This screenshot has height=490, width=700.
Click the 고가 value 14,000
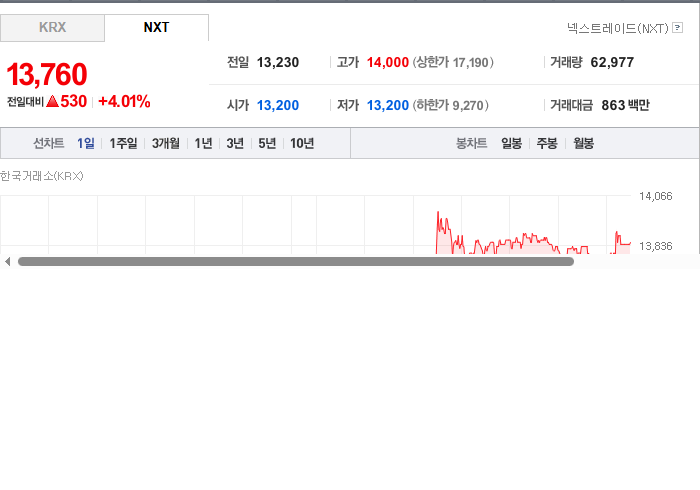coord(388,62)
